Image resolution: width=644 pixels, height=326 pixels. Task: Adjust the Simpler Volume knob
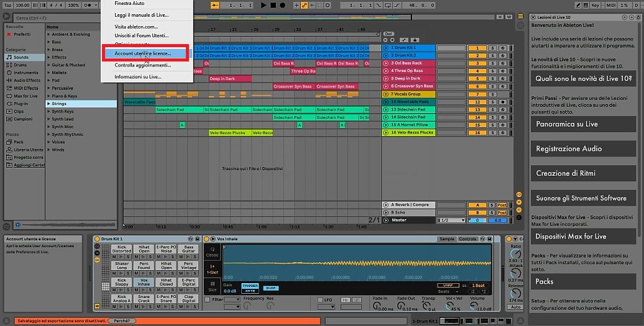click(474, 306)
